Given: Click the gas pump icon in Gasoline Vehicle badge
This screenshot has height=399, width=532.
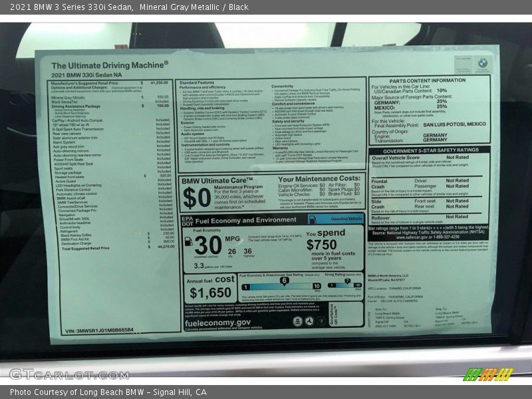Looking at the screenshot, I should point(313,219).
